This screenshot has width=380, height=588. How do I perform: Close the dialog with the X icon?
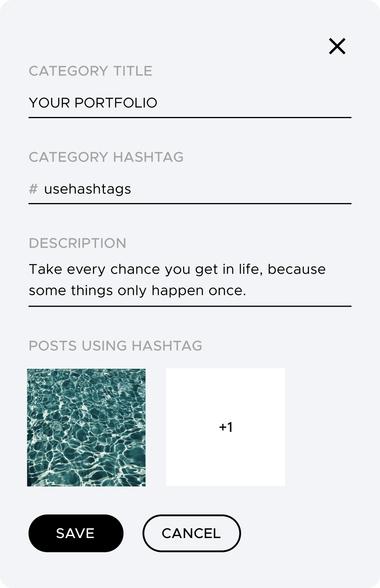(337, 46)
